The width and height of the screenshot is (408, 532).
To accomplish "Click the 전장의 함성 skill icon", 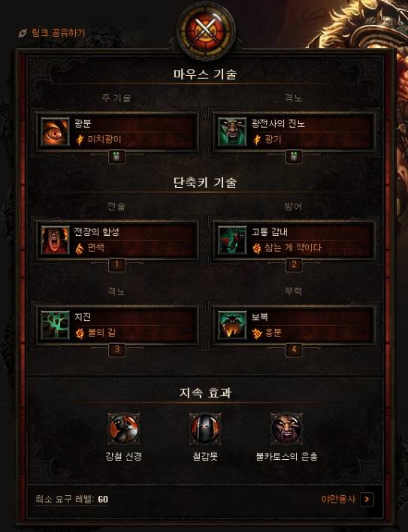I will 55,240.
